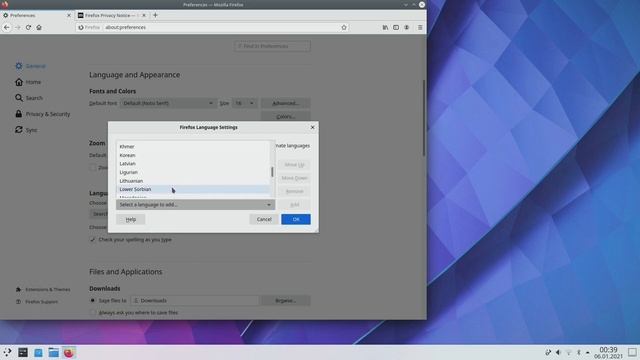Click the Remove button in dialog
Screen dimensions: 640x360
(294, 191)
